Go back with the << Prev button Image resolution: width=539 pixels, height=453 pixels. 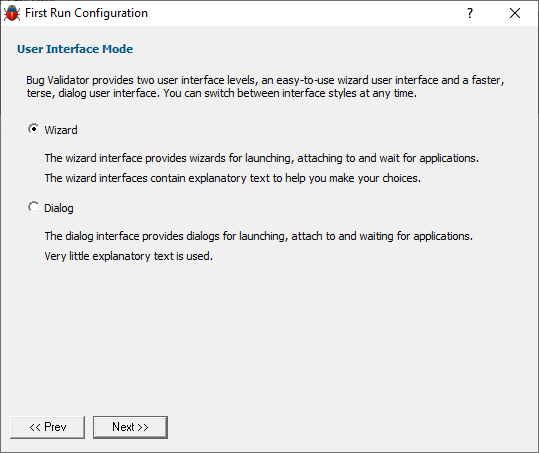coord(47,427)
